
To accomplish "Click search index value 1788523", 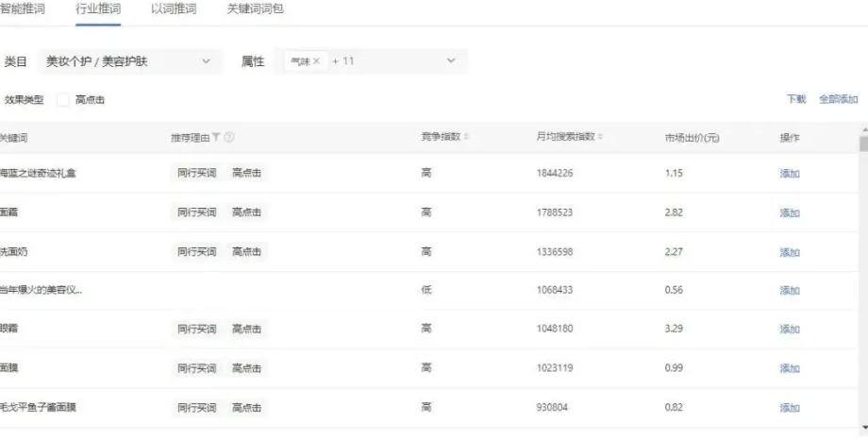I will pyautogui.click(x=555, y=212).
